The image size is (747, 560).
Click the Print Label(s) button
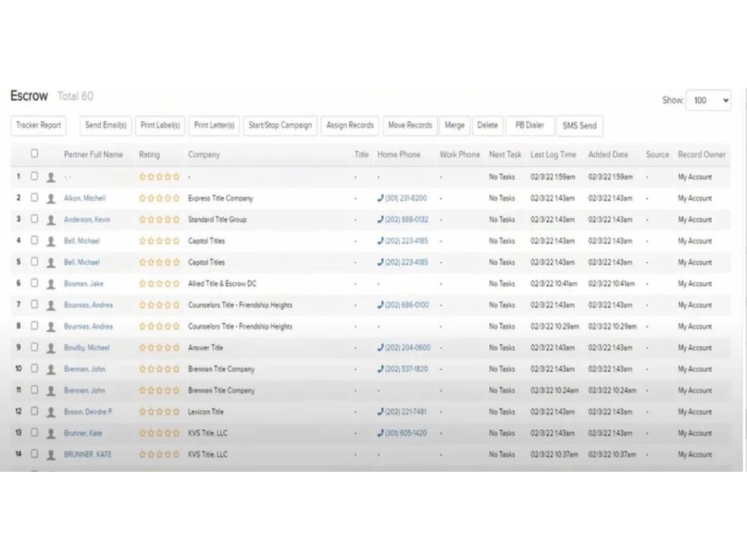coord(160,125)
